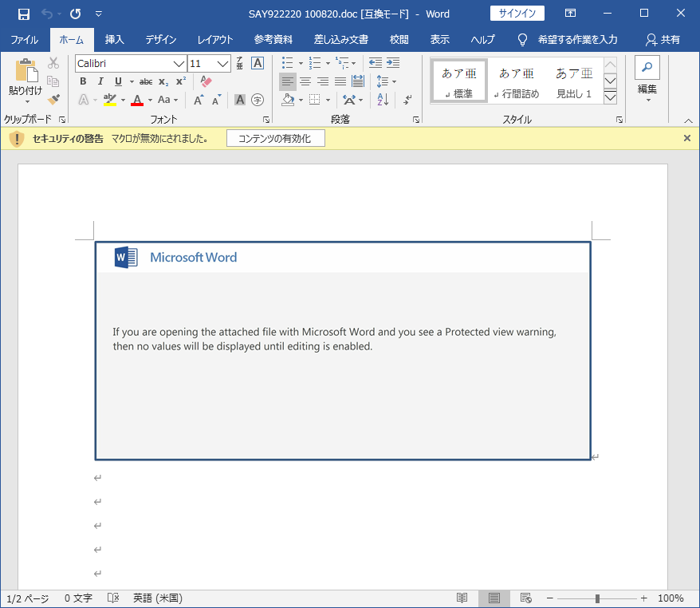This screenshot has height=608, width=700.
Task: Align text right
Action: click(x=323, y=81)
